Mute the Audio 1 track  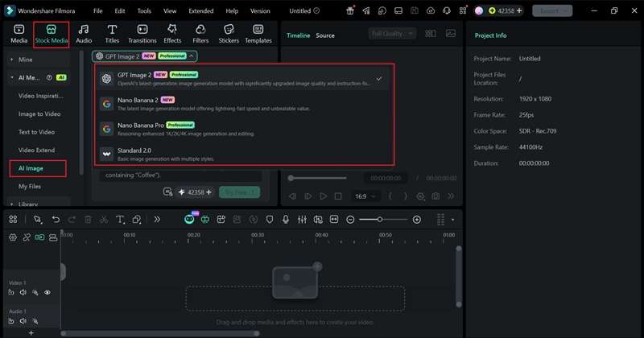pos(23,321)
